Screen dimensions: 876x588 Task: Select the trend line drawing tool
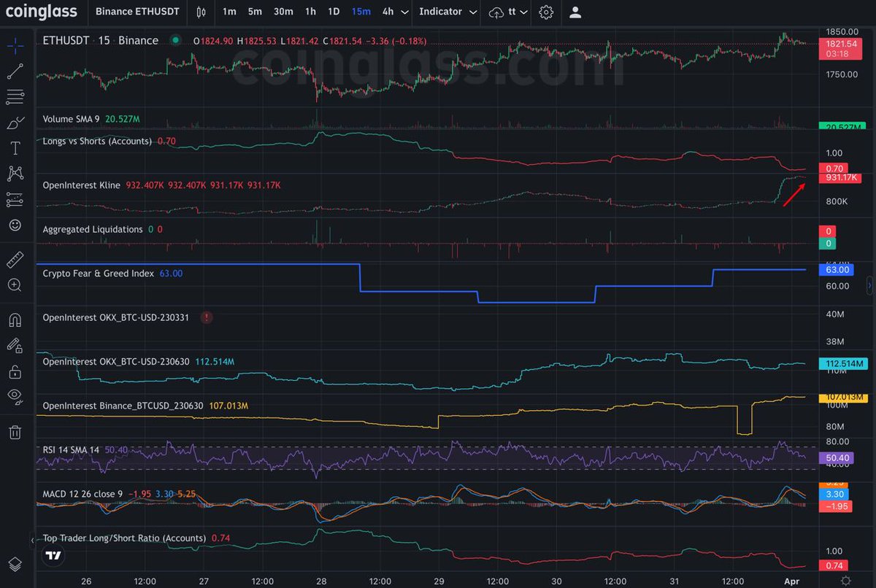click(15, 71)
